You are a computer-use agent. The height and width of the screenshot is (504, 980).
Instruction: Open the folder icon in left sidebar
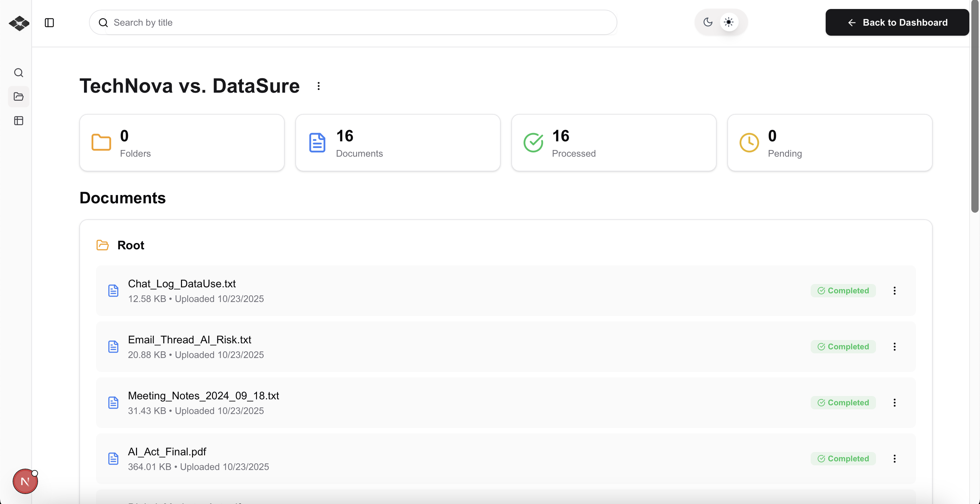[x=19, y=97]
